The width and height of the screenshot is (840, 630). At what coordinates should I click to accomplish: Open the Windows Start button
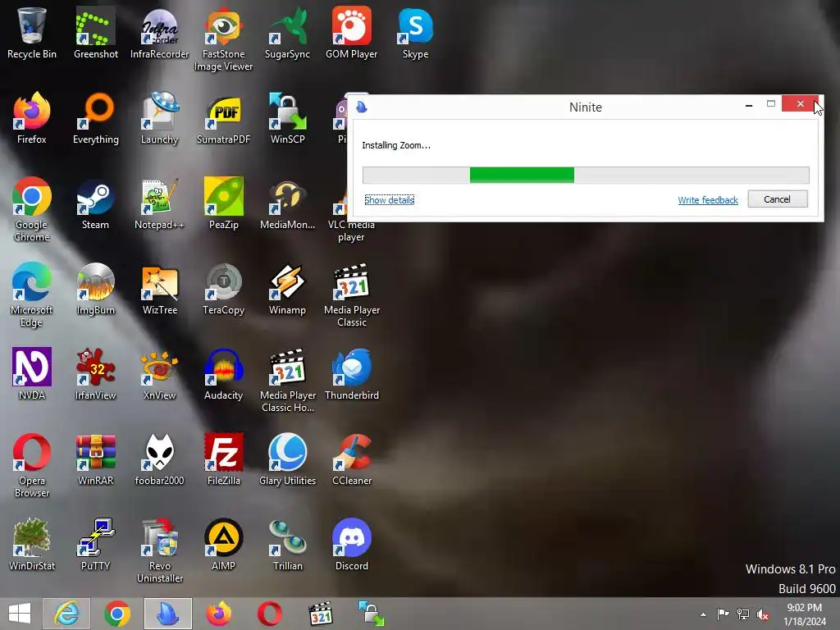click(20, 614)
